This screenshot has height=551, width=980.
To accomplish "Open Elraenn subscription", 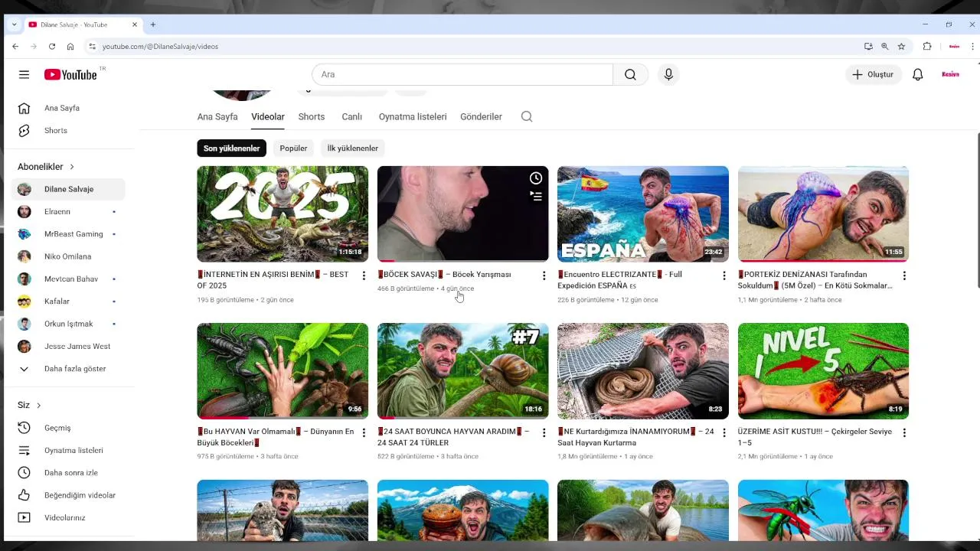I will click(69, 211).
